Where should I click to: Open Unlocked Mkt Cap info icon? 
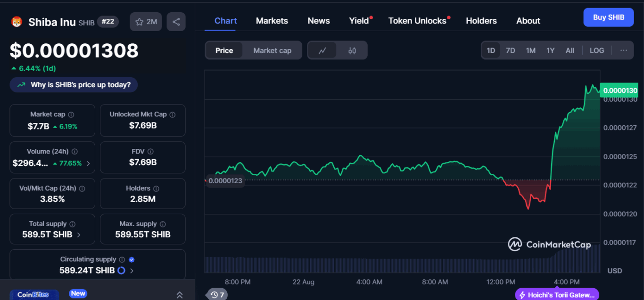pyautogui.click(x=173, y=114)
